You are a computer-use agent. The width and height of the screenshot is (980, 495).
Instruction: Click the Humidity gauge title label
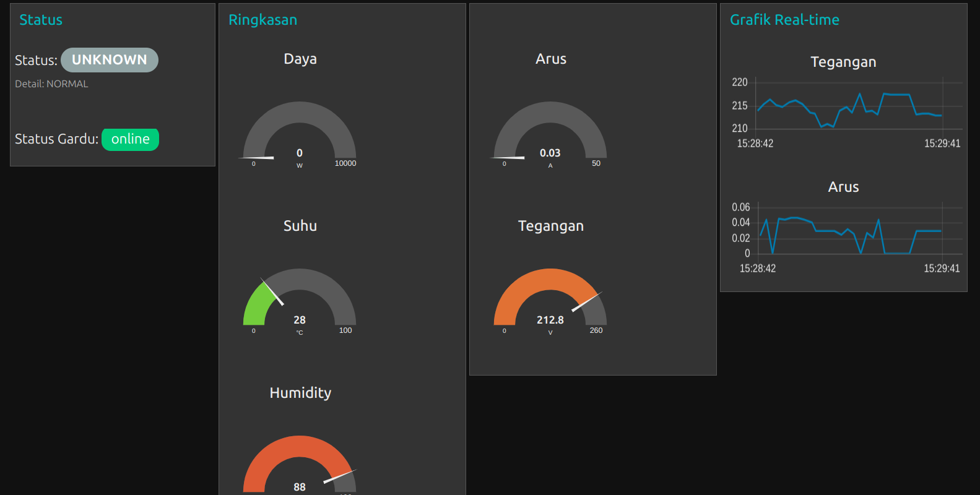[x=300, y=393]
